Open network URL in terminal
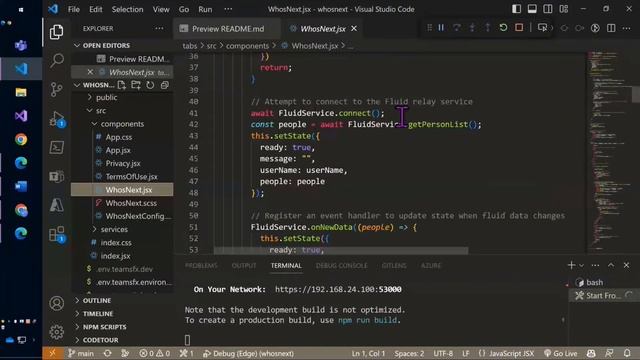Viewport: 640px width, 360px height. click(338, 289)
